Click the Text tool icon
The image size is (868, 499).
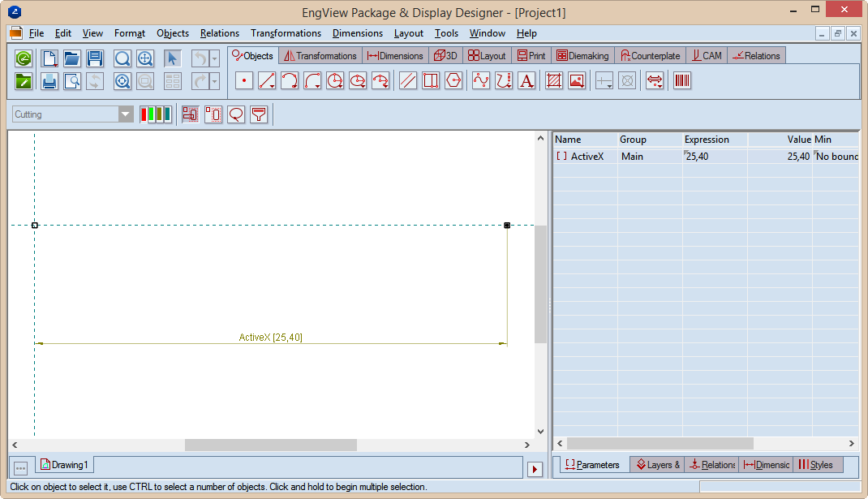tap(526, 81)
